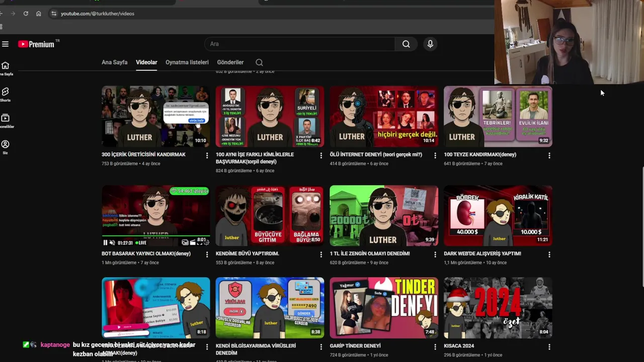Switch to Oynatma listeleri tab

(x=187, y=62)
